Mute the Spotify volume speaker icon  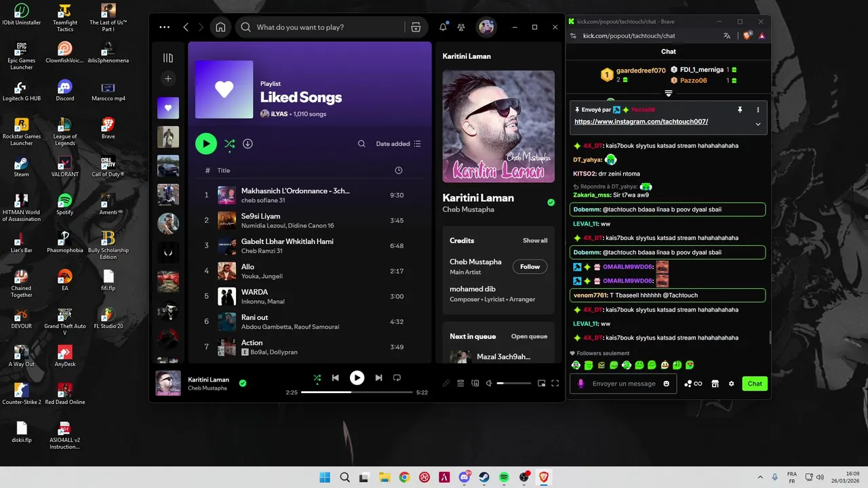[x=488, y=383]
